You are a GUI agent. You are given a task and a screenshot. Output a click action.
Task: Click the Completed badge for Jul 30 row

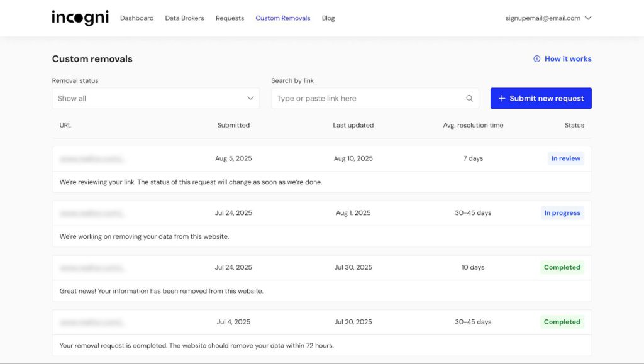coord(562,267)
